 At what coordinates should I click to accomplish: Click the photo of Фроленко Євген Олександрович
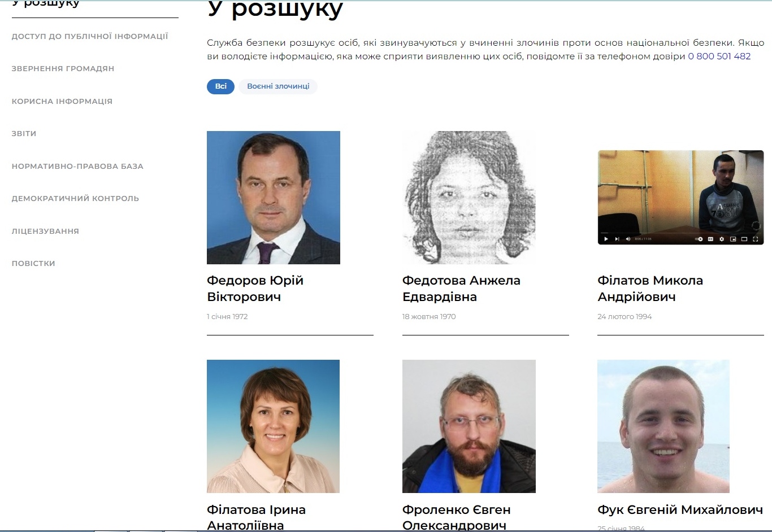(469, 426)
